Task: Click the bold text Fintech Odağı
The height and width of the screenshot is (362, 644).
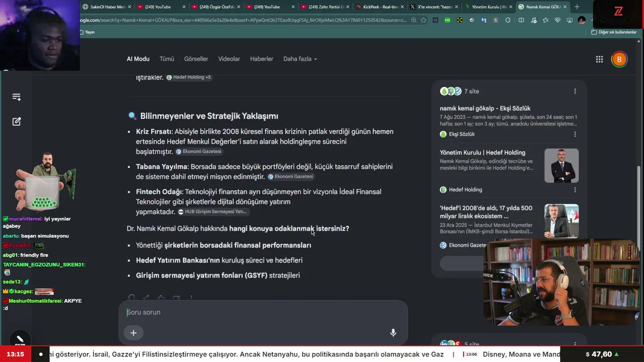Action: tap(159, 192)
